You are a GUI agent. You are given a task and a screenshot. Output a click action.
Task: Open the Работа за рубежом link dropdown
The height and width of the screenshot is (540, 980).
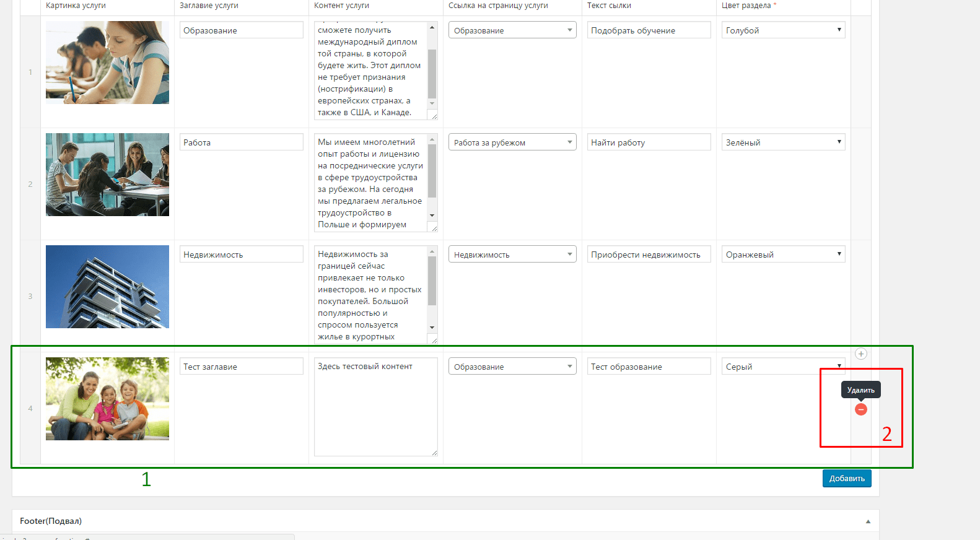coord(512,142)
